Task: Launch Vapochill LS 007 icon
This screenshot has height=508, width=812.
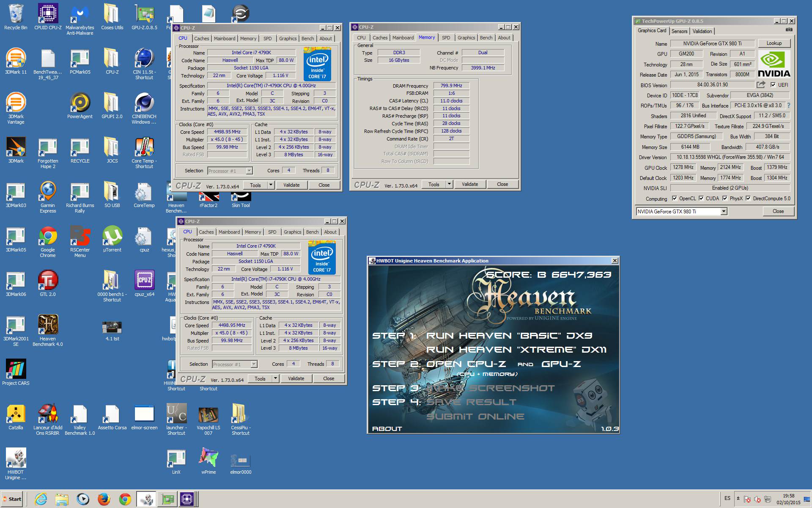Action: click(208, 420)
